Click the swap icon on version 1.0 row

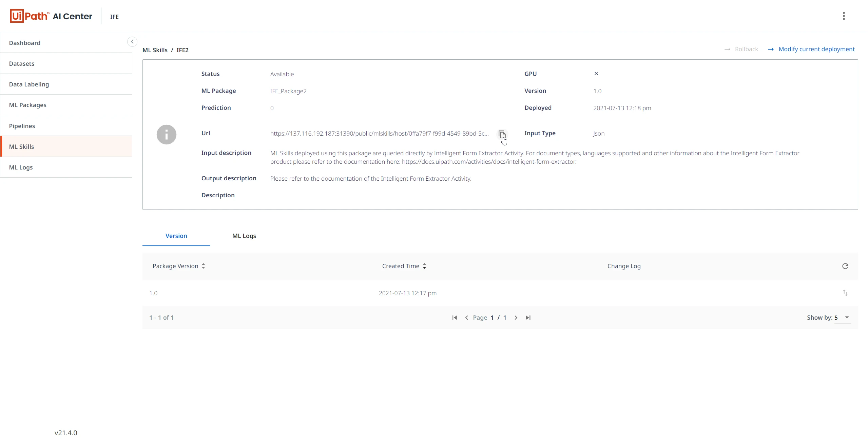845,293
